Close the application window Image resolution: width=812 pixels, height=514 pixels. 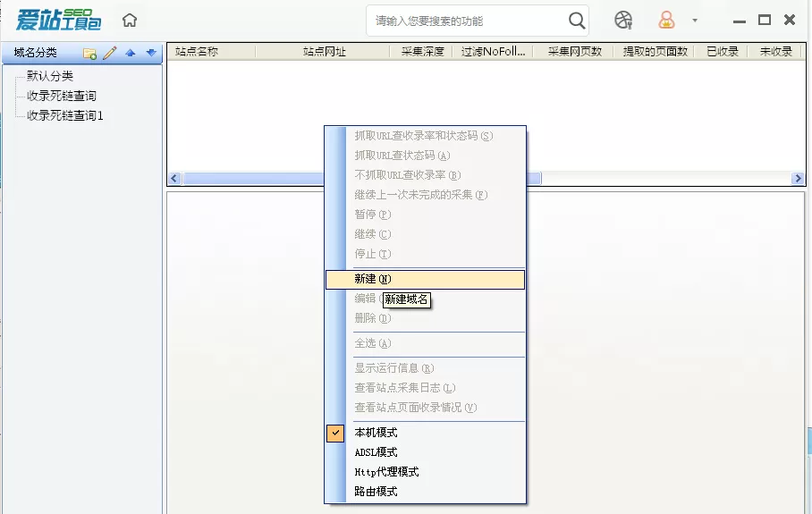coord(790,20)
